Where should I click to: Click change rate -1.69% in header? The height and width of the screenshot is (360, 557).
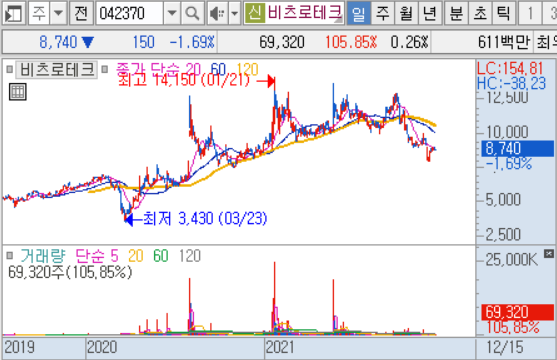click(192, 42)
